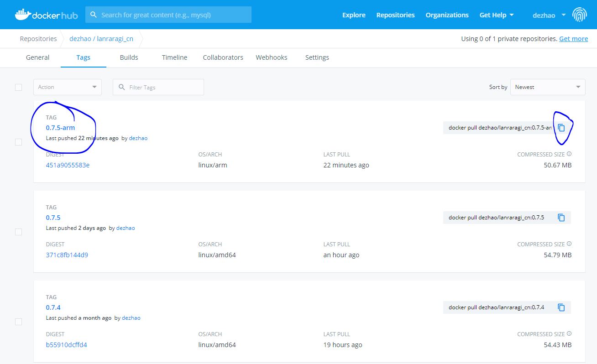Click the 50.67 MB compressed size
Screen dimensions: 597x364
[x=557, y=165]
